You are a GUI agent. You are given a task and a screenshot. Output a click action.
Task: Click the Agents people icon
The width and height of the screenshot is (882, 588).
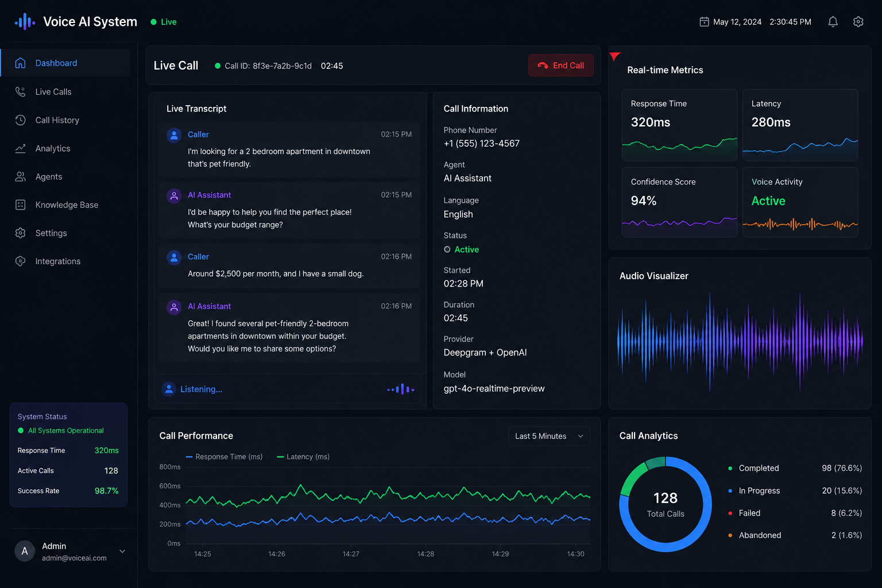click(x=20, y=176)
